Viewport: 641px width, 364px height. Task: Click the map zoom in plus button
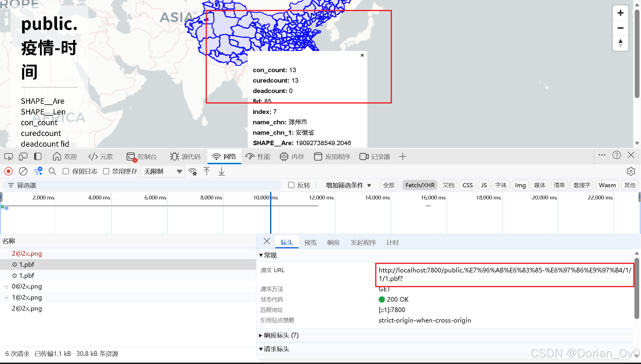point(620,13)
